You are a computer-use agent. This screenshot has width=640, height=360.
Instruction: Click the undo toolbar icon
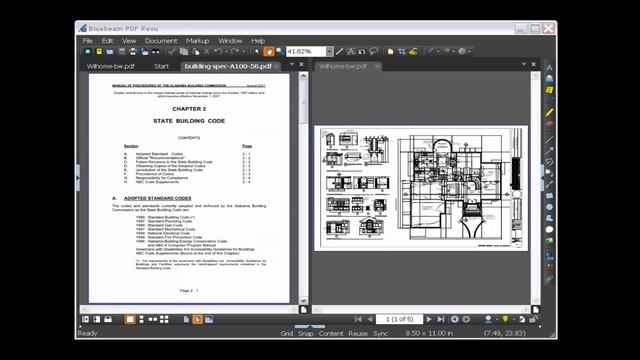218,51
